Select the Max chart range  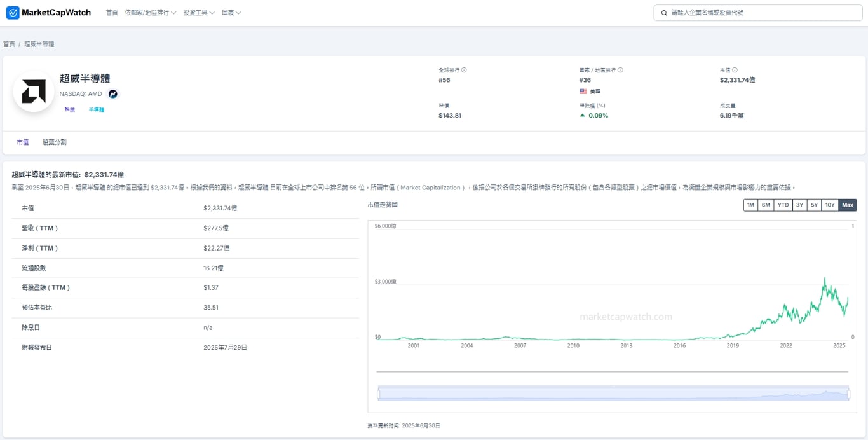coord(848,205)
